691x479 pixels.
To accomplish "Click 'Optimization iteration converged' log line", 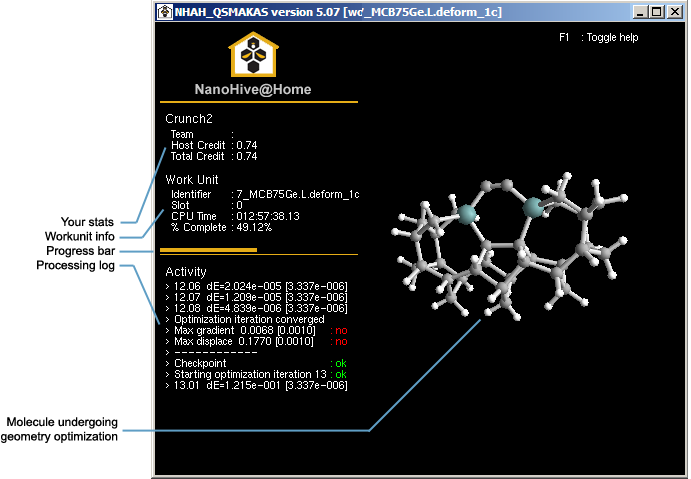I will pos(245,319).
